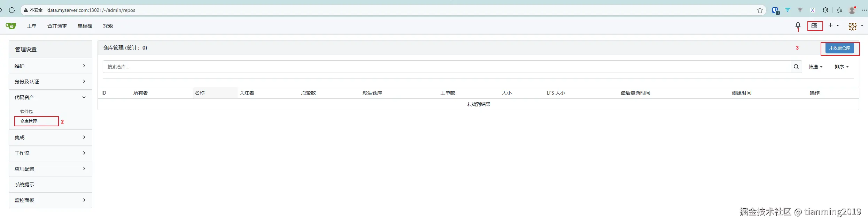Sort by the LFS 大小 column header

tap(556, 93)
